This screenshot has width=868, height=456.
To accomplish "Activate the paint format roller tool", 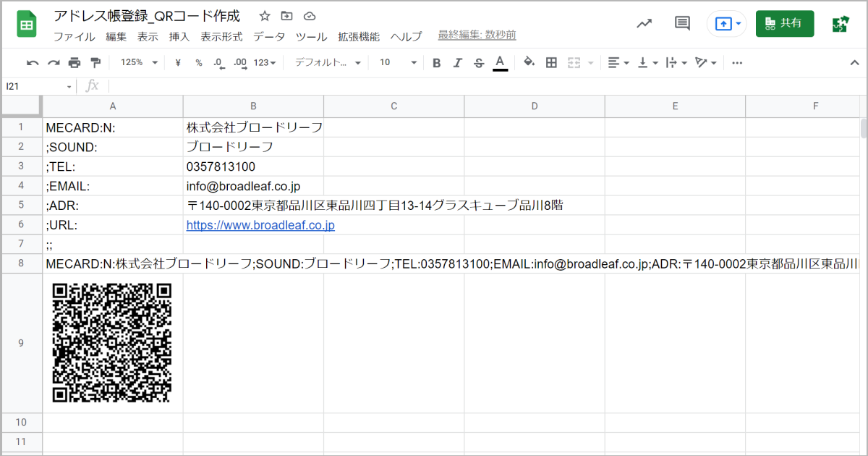I will [x=95, y=63].
